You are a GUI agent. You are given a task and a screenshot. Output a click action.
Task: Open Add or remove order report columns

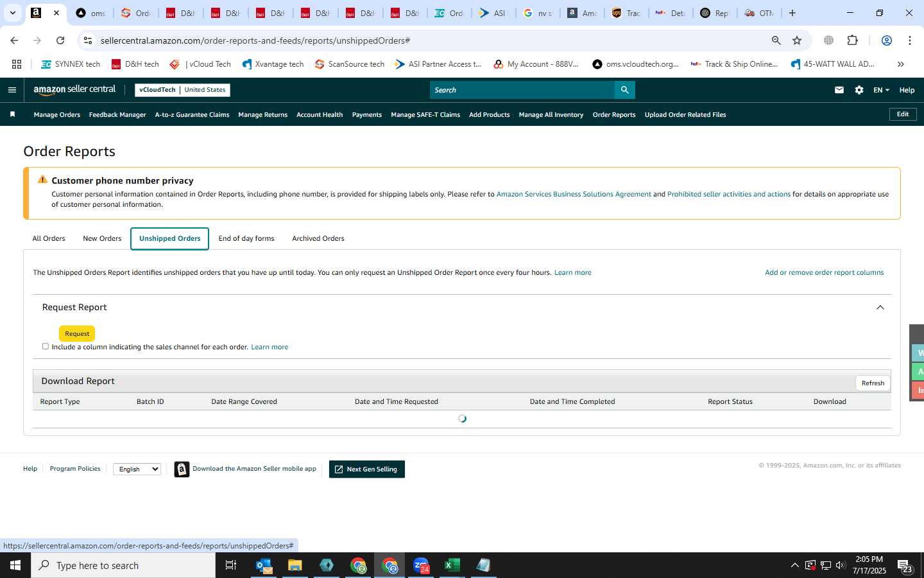[824, 272]
